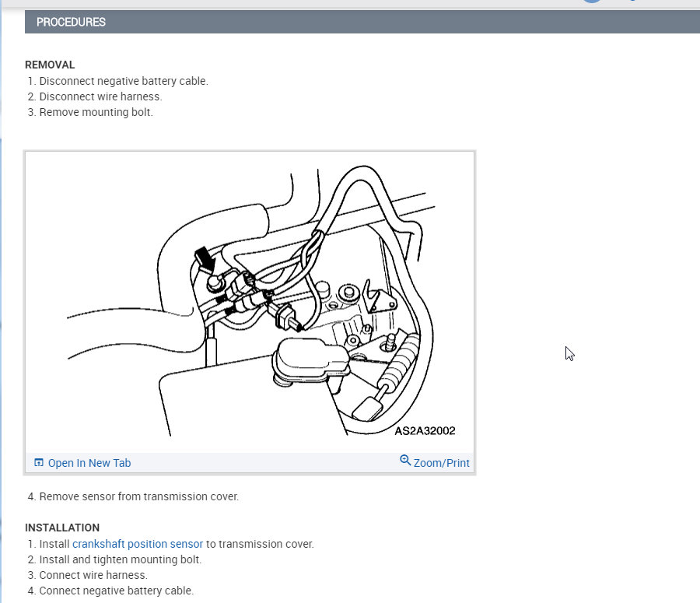Image resolution: width=700 pixels, height=603 pixels.
Task: Click the magnifying glass icon in the diagram footer
Action: click(x=406, y=461)
